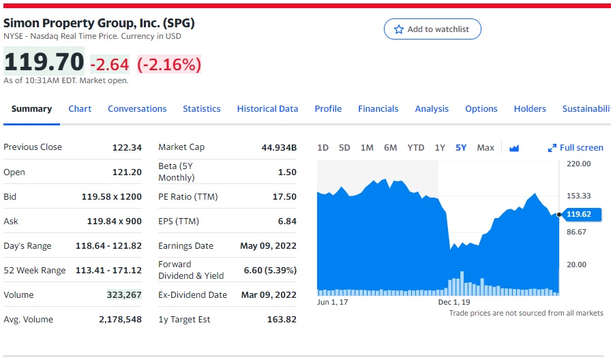Click the EPS value 6.84
This screenshot has height=364, width=611.
pyautogui.click(x=287, y=222)
